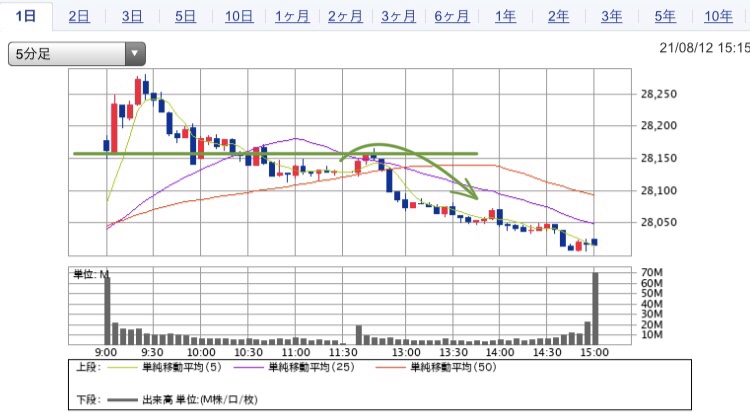This screenshot has width=750, height=412.
Task: Switch to the 2日 period tab
Action: click(x=79, y=17)
